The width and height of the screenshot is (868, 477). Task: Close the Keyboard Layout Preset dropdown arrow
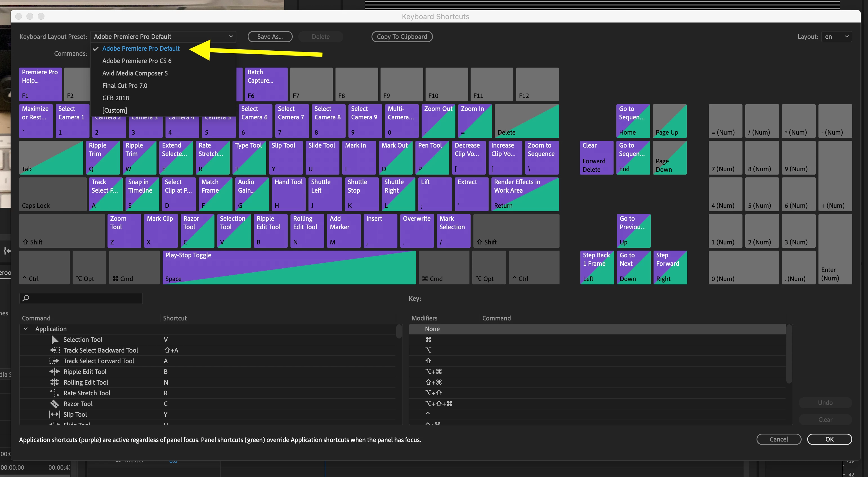click(231, 36)
